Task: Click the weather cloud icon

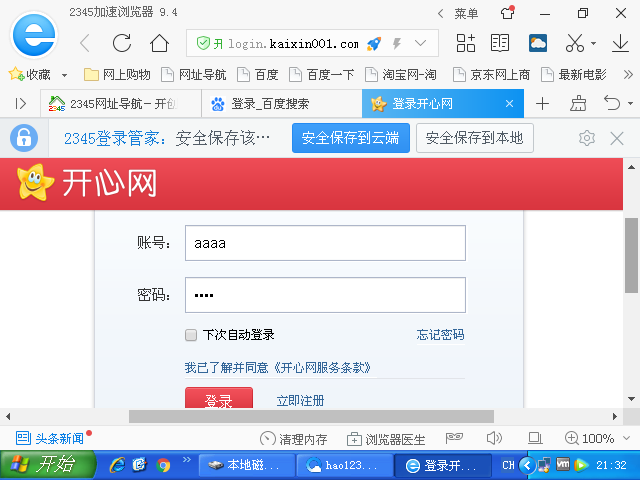Action: point(538,43)
